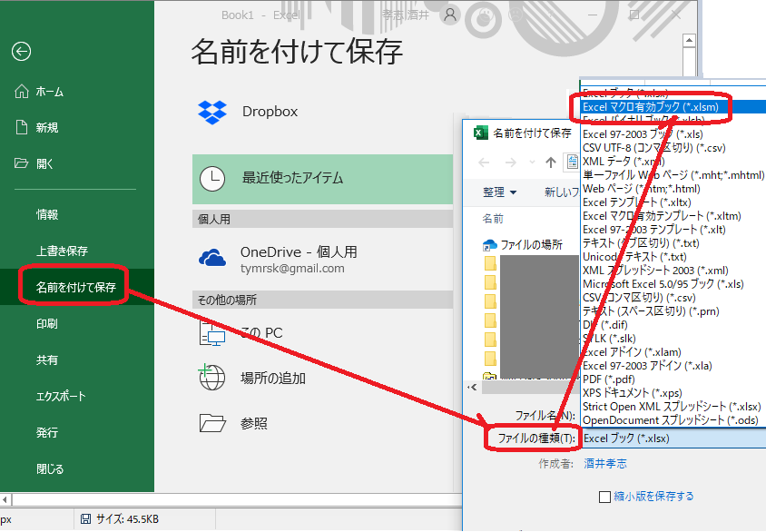Image resolution: width=766 pixels, height=532 pixels.
Task: Select テキスト (スペース区切り) (*.prn)
Action: (x=674, y=311)
